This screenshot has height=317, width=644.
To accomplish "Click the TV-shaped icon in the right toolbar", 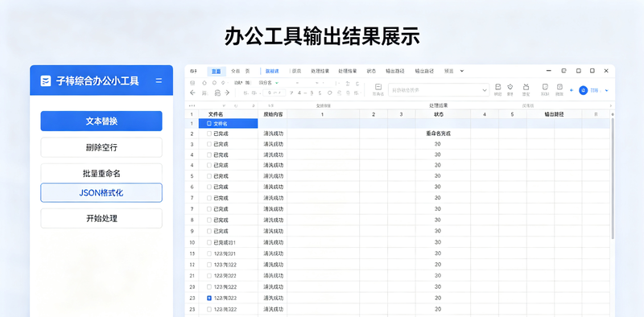I will [x=526, y=87].
